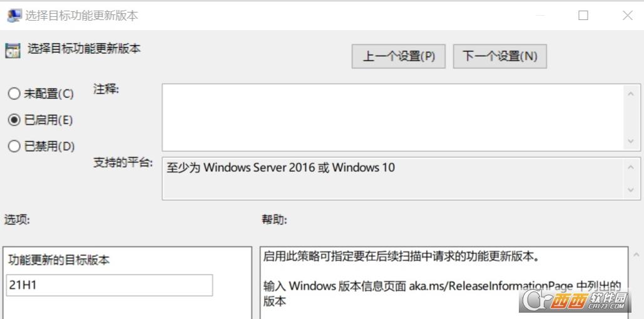The height and width of the screenshot is (319, 644).
Task: Click the 注释: label
Action: (106, 89)
